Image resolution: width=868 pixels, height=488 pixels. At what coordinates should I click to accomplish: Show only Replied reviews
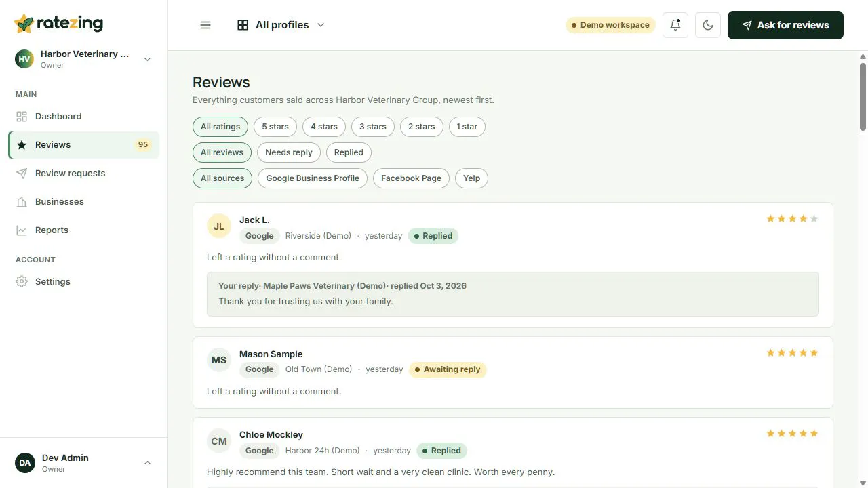(349, 152)
